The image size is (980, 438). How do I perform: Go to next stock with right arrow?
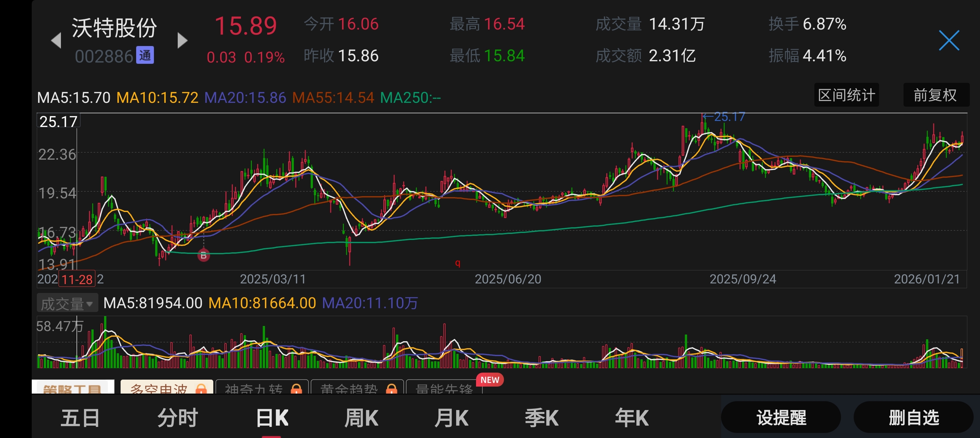point(182,40)
